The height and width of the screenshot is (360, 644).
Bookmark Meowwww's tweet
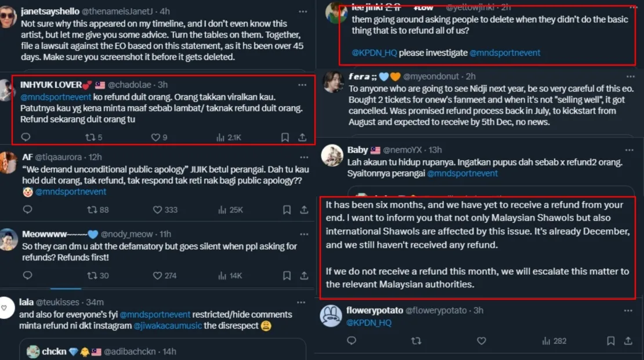point(285,275)
